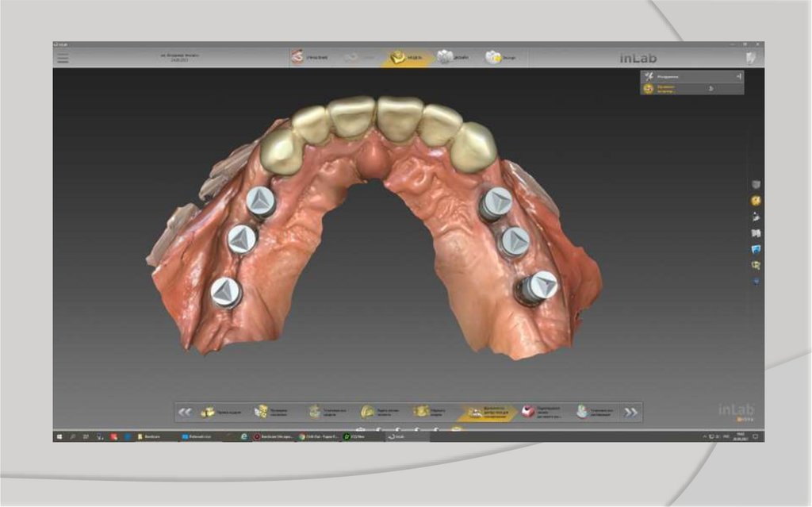The height and width of the screenshot is (507, 812).
Task: Click the middle scanbody on the right ridge
Action: (x=515, y=241)
